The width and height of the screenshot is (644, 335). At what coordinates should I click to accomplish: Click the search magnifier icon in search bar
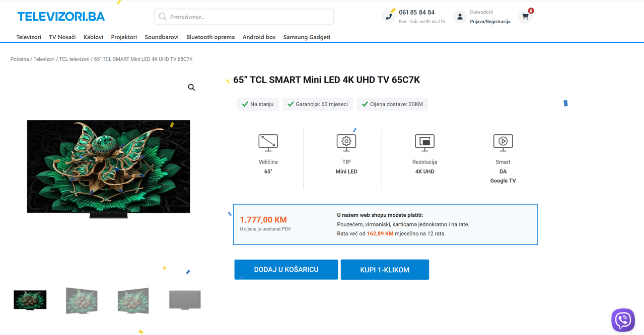click(163, 17)
